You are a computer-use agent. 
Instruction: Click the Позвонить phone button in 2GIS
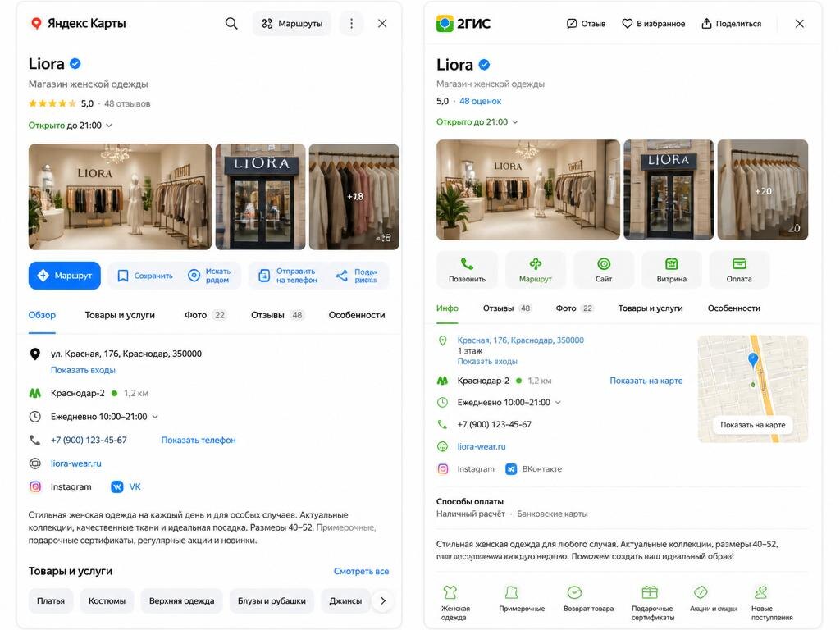point(467,270)
